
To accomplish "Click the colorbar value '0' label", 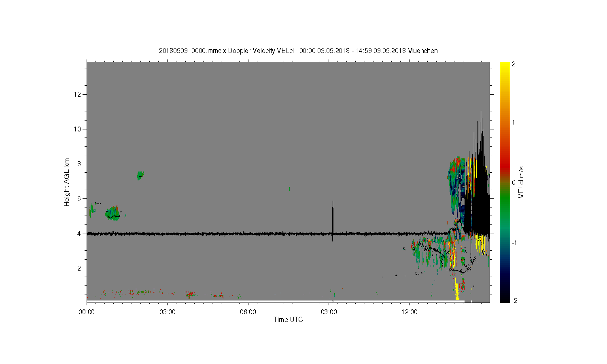I will coord(514,182).
